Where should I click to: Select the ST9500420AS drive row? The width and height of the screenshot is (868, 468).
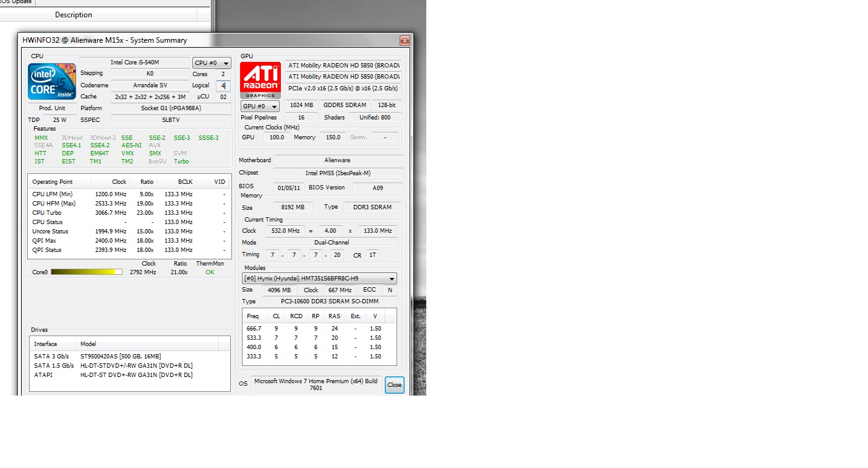(x=130, y=357)
